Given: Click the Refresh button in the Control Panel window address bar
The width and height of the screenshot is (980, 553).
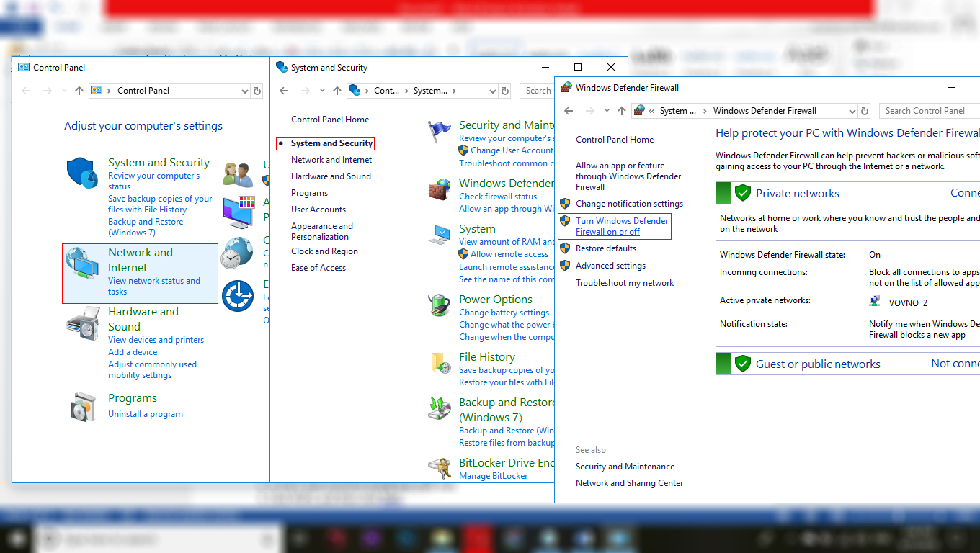Looking at the screenshot, I should click(257, 91).
